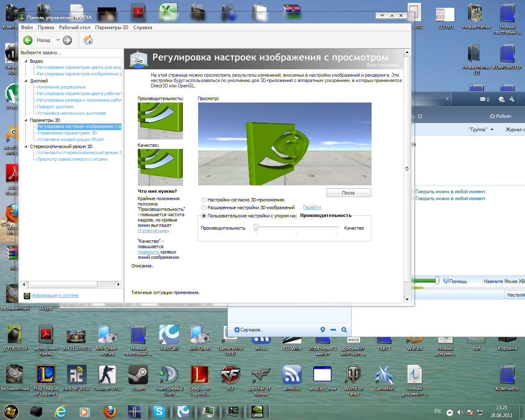Click the Производительность sample thumbnail
Screen dimensions: 525x420
pos(160,121)
